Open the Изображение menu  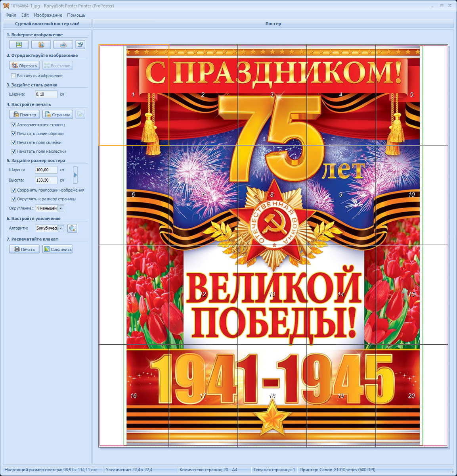click(48, 15)
